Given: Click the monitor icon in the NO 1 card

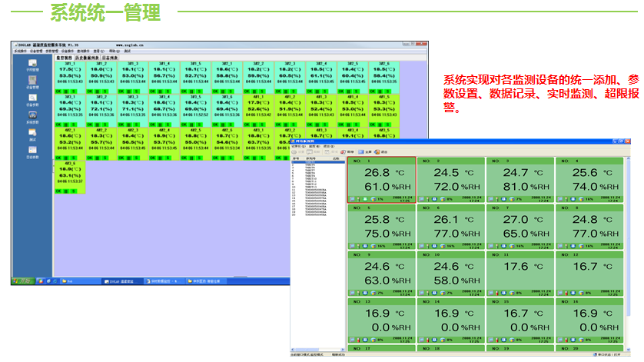Looking at the screenshot, I should [x=353, y=199].
